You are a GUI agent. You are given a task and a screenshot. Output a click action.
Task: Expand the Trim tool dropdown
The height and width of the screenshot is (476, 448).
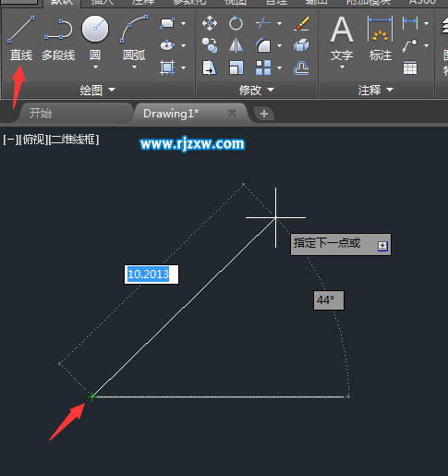[279, 23]
